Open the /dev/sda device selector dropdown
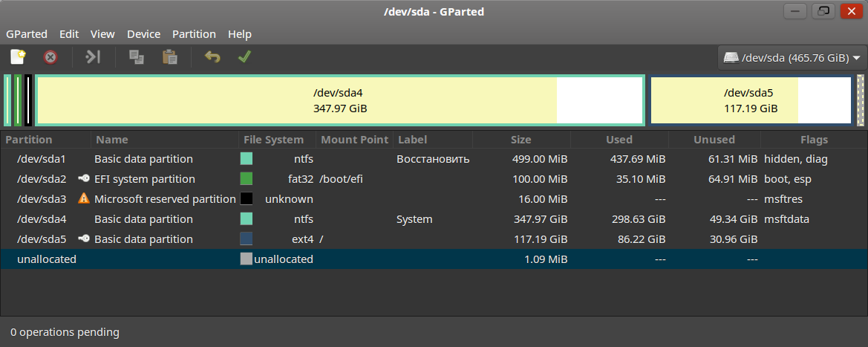 [x=792, y=58]
